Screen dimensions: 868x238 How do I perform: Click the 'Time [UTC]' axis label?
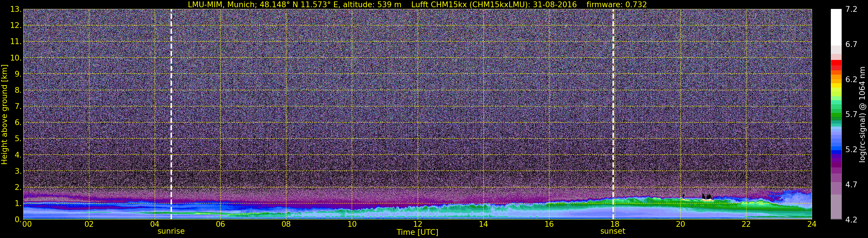(x=417, y=232)
